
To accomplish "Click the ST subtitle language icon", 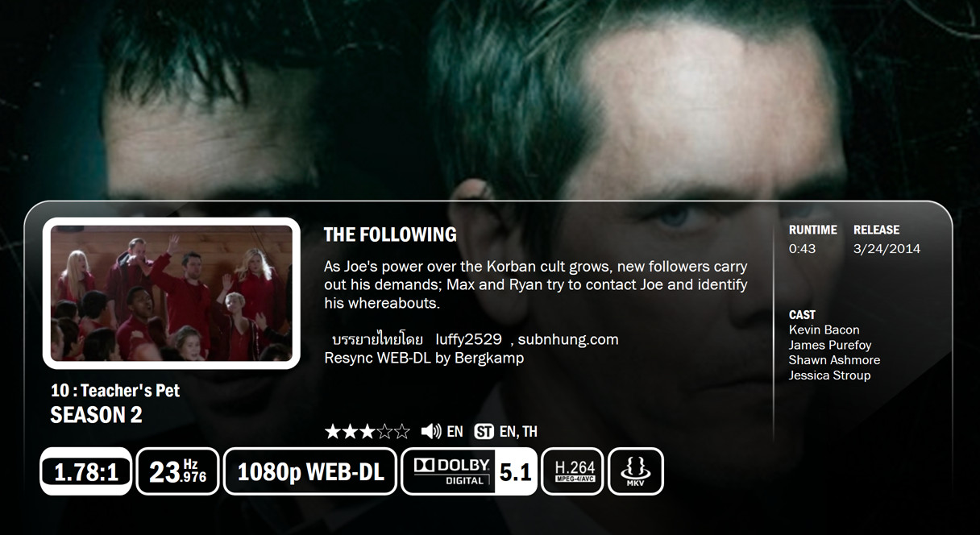I will [x=484, y=431].
